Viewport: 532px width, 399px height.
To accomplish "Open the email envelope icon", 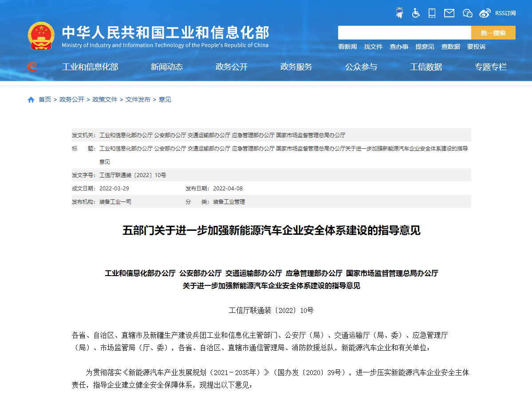I will [449, 13].
